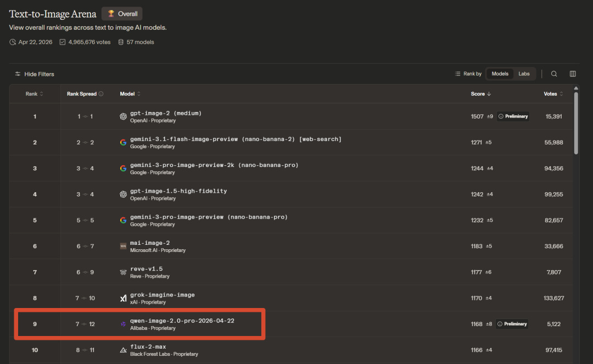The height and width of the screenshot is (364, 593).
Task: Open gemini-3-pro-image-preview-2k model link
Action: pos(214,165)
